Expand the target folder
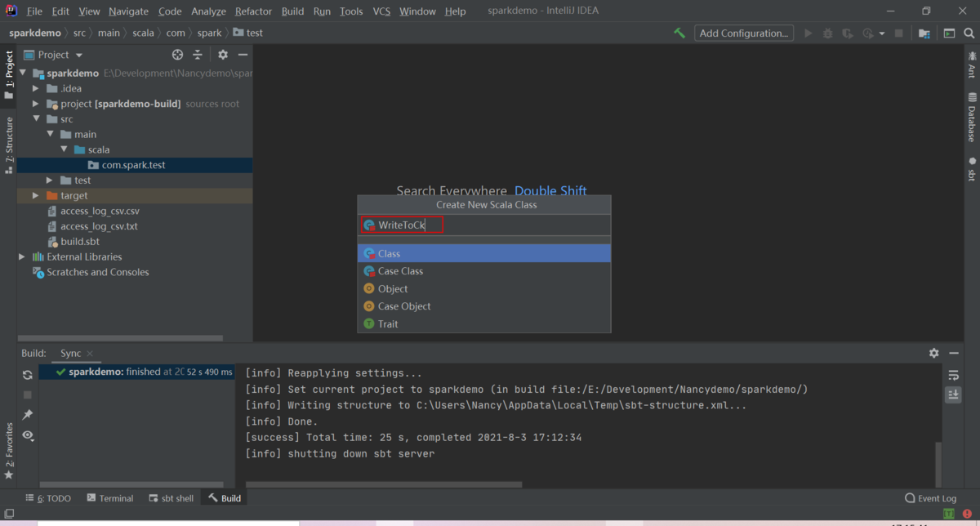 point(36,196)
